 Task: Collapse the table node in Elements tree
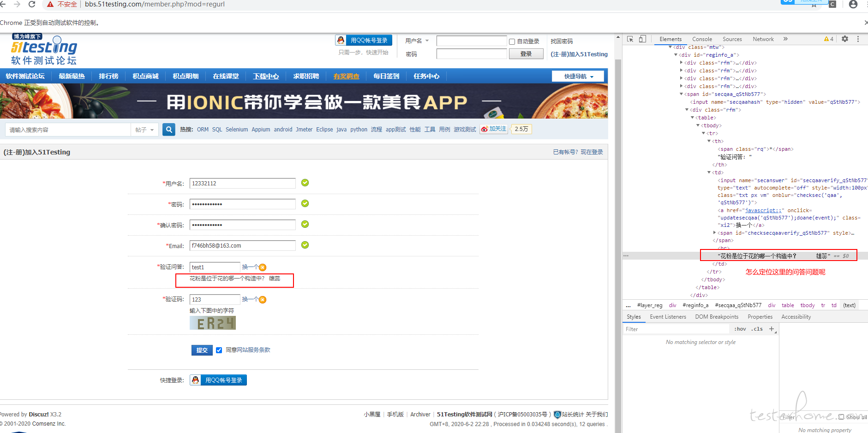(692, 118)
